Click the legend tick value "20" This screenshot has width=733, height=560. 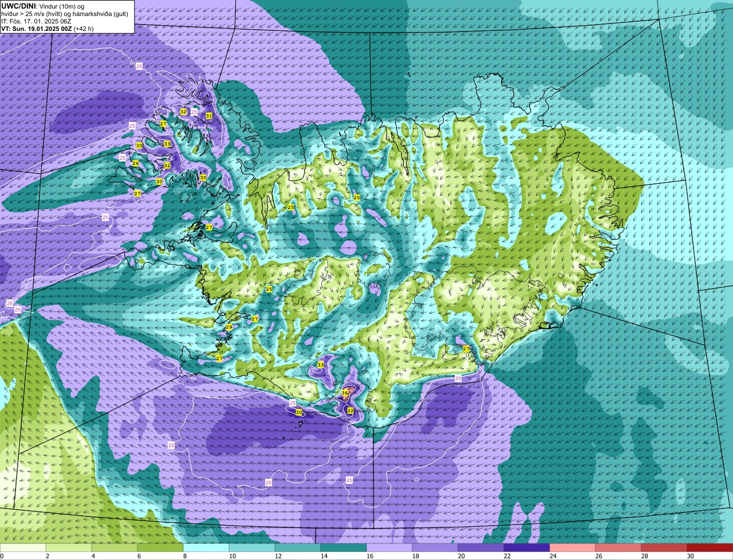click(x=462, y=556)
